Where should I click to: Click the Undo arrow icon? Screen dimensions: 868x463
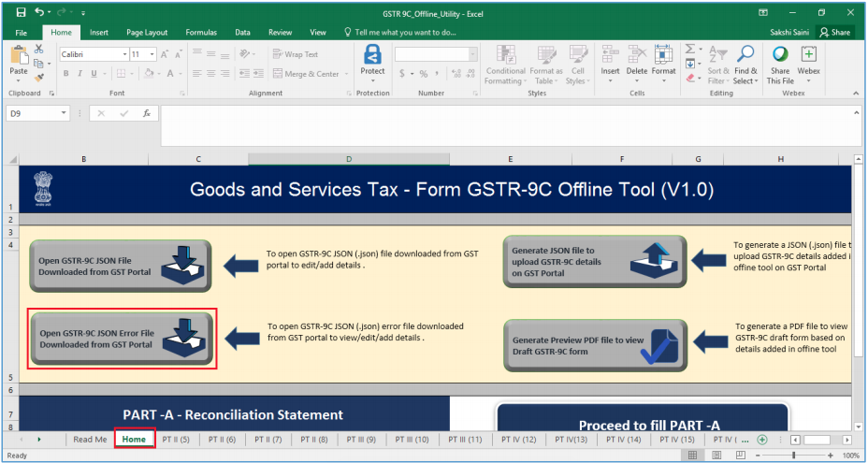[x=39, y=12]
